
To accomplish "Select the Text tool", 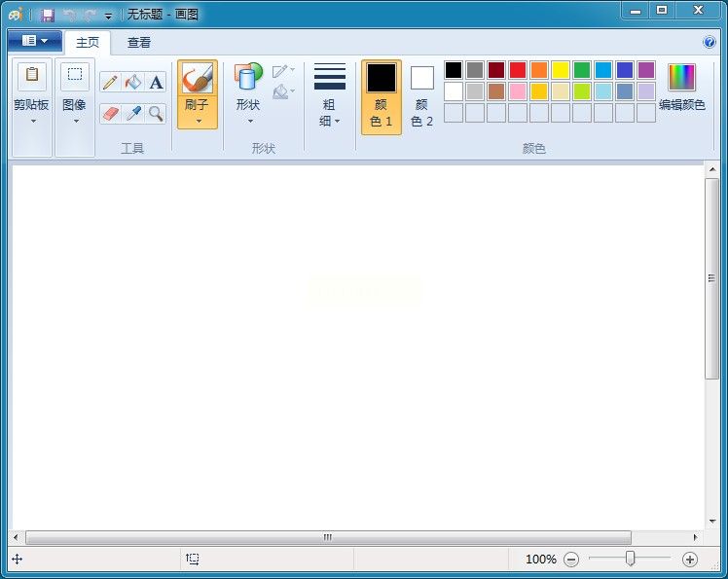I will 156,83.
